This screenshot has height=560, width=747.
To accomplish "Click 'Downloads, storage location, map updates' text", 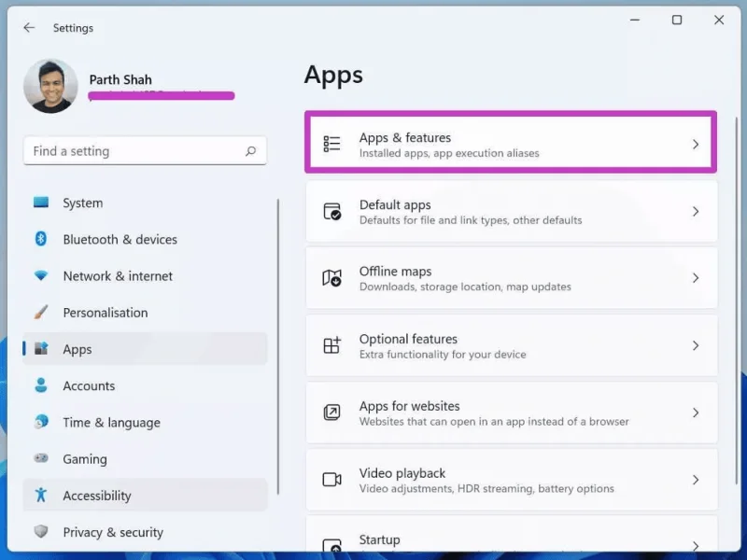I will click(465, 287).
